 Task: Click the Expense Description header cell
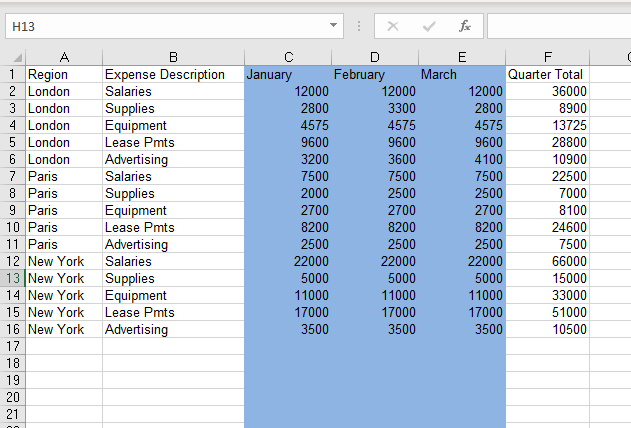pos(172,74)
